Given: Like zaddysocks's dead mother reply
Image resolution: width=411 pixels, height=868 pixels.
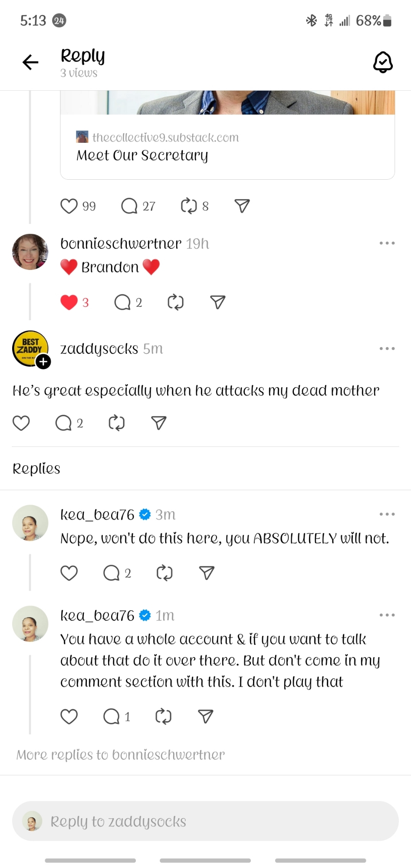Looking at the screenshot, I should tap(21, 423).
